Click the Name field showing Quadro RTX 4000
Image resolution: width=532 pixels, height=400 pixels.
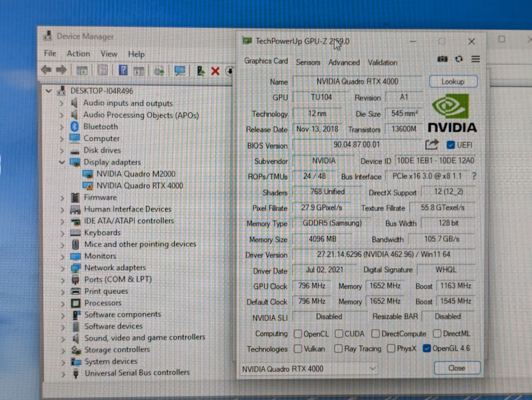357,82
